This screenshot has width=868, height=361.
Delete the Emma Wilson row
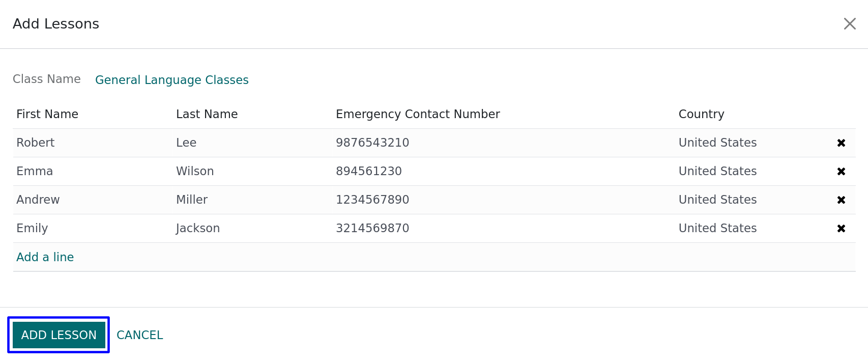pyautogui.click(x=841, y=172)
